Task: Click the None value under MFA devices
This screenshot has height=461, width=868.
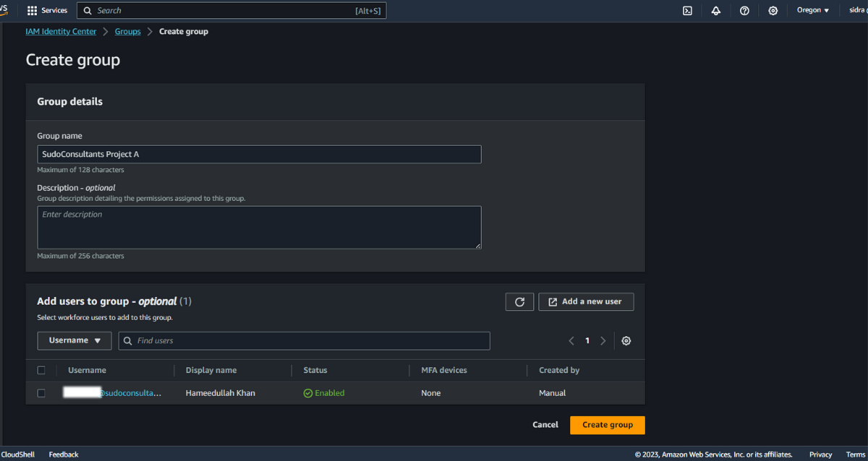Action: [x=431, y=393]
